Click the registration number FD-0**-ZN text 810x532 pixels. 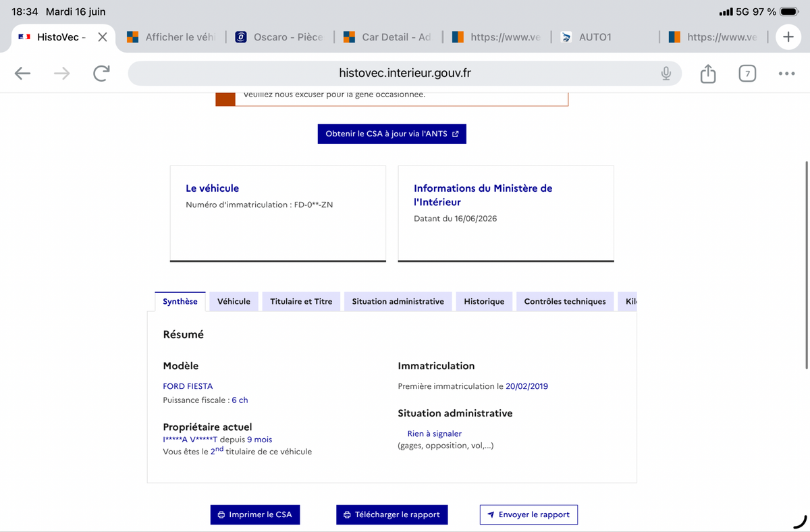pyautogui.click(x=313, y=205)
